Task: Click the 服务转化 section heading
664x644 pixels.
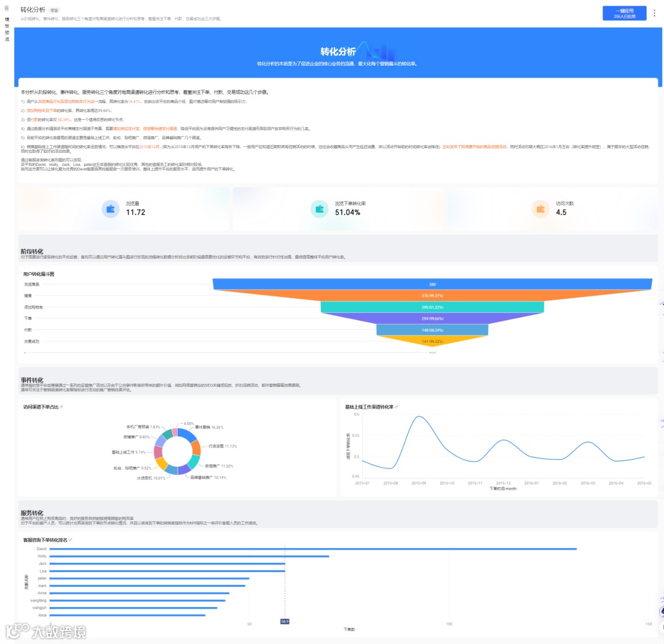Action: (x=32, y=513)
